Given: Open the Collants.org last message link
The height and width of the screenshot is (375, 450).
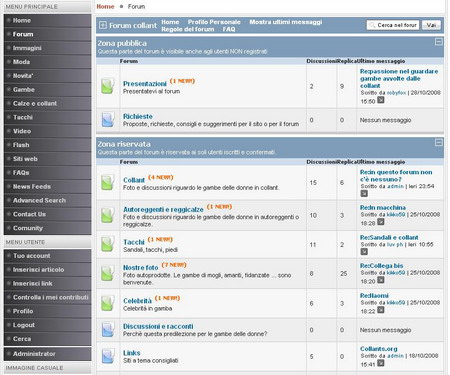Looking at the screenshot, I should [x=379, y=349].
